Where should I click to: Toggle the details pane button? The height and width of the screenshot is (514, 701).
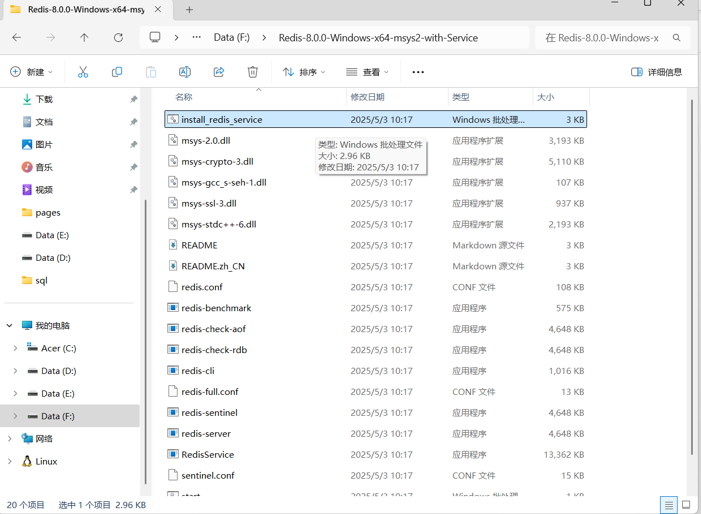pyautogui.click(x=657, y=72)
